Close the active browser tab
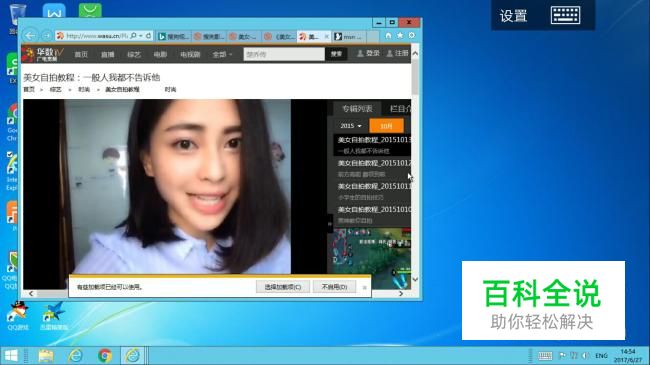 [x=326, y=37]
